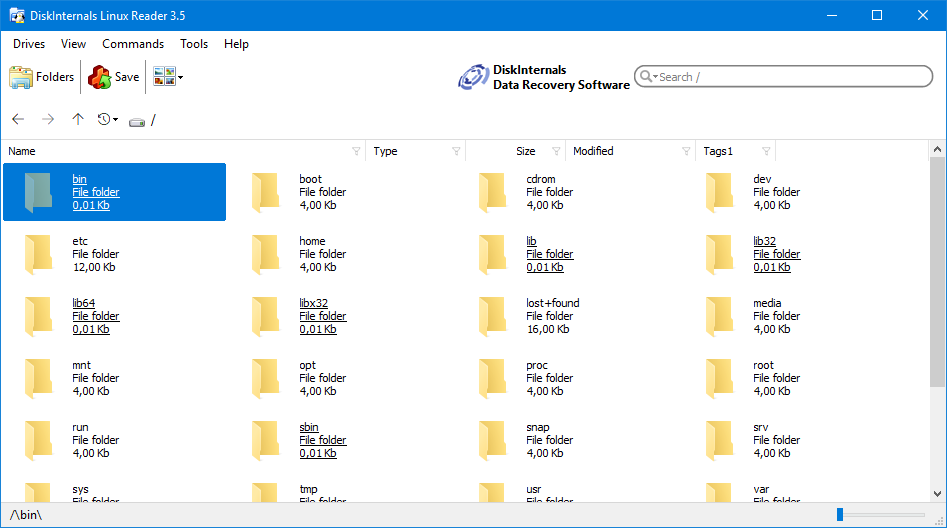Image resolution: width=947 pixels, height=528 pixels.
Task: Click the '16,00 Kb' size under lost+found
Action: [x=548, y=329]
